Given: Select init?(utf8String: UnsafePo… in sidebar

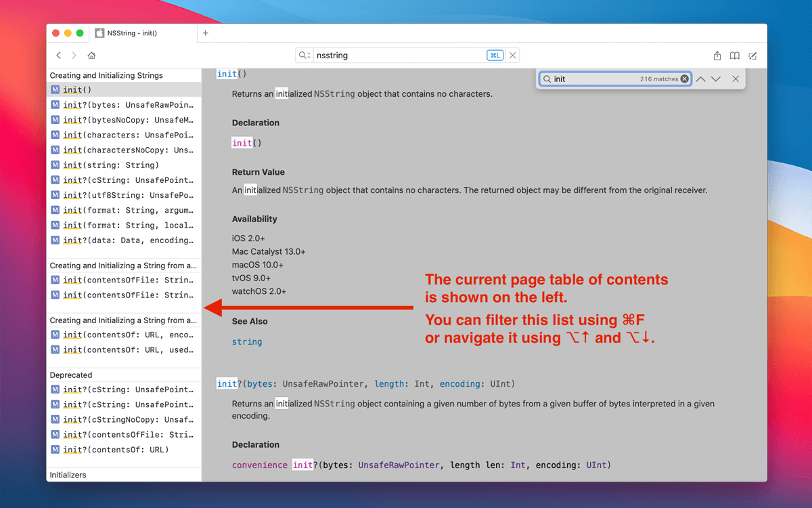Looking at the screenshot, I should 124,195.
